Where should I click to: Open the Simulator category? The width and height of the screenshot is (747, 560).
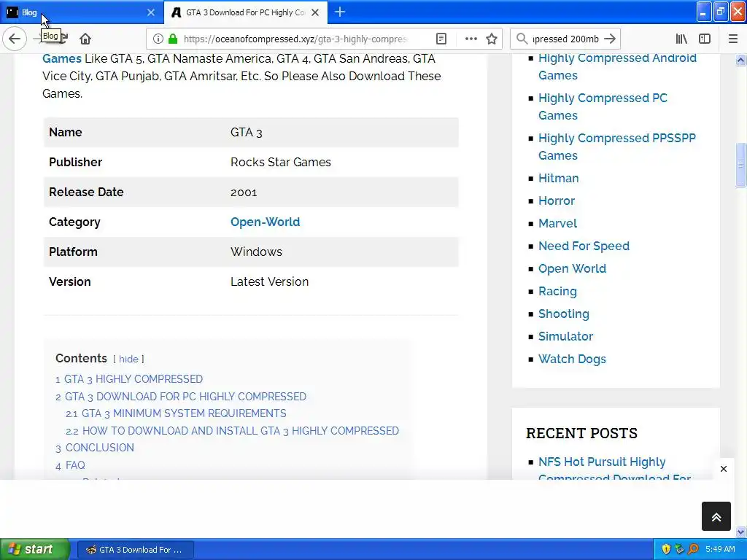click(565, 337)
